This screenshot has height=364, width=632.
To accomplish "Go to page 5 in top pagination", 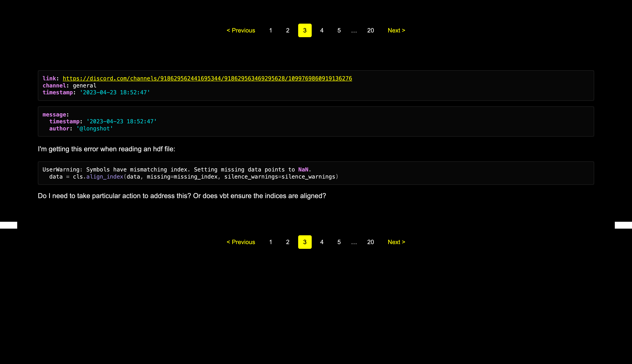I will click(x=339, y=31).
